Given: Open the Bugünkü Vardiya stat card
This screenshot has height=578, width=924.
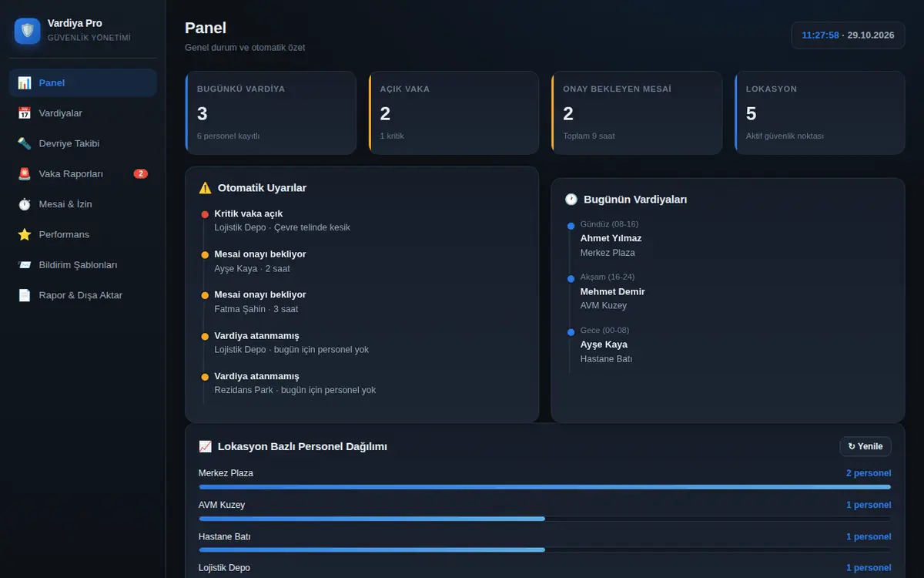Looking at the screenshot, I should [270, 113].
